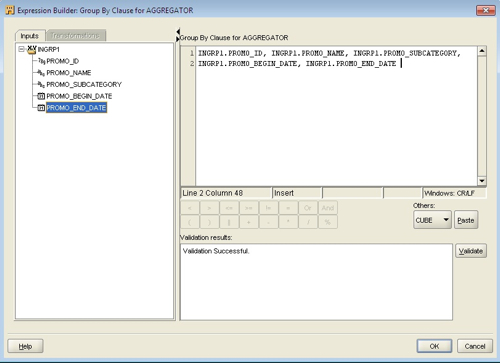Click the minus operator button
The height and width of the screenshot is (363, 500).
[x=268, y=222]
